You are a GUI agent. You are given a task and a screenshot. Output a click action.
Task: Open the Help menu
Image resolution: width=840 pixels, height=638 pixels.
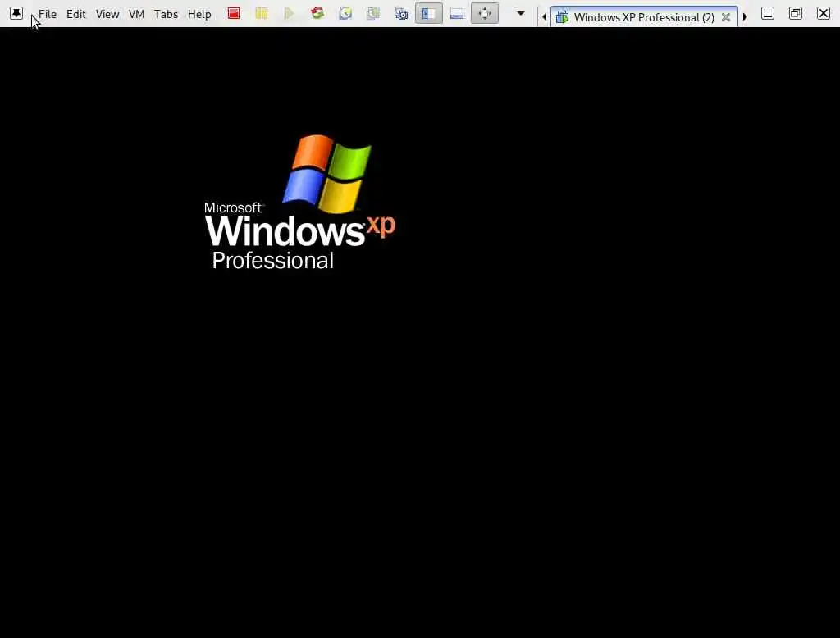click(199, 15)
